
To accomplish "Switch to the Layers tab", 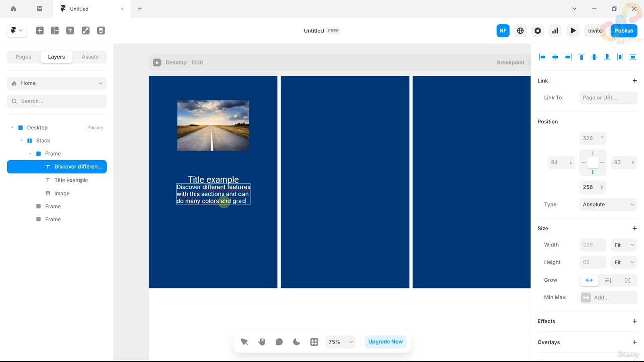I will [x=56, y=57].
